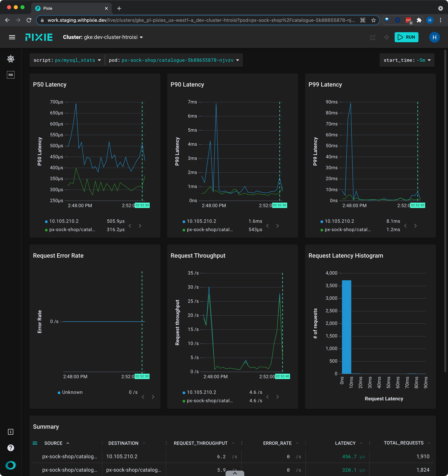
Task: Open the hamburger navigation menu
Action: (x=12, y=37)
